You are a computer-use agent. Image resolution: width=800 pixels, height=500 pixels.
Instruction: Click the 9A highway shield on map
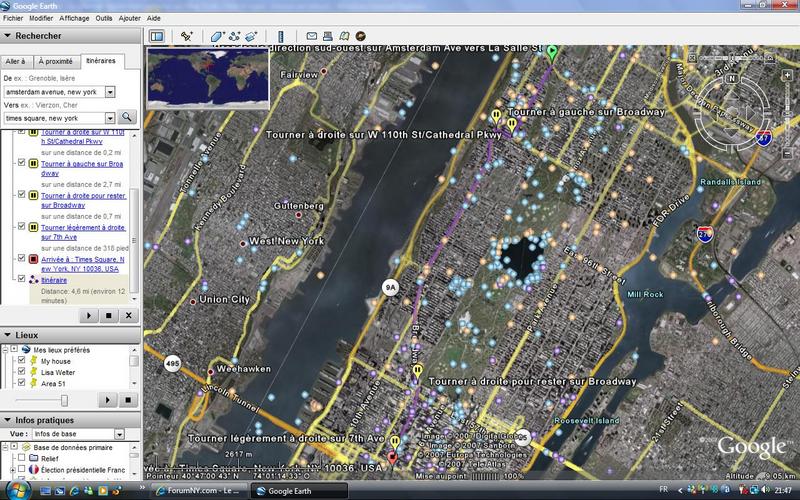(x=390, y=288)
